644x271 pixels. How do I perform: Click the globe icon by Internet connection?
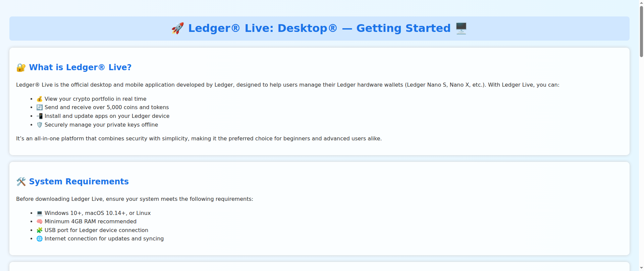[x=40, y=239]
